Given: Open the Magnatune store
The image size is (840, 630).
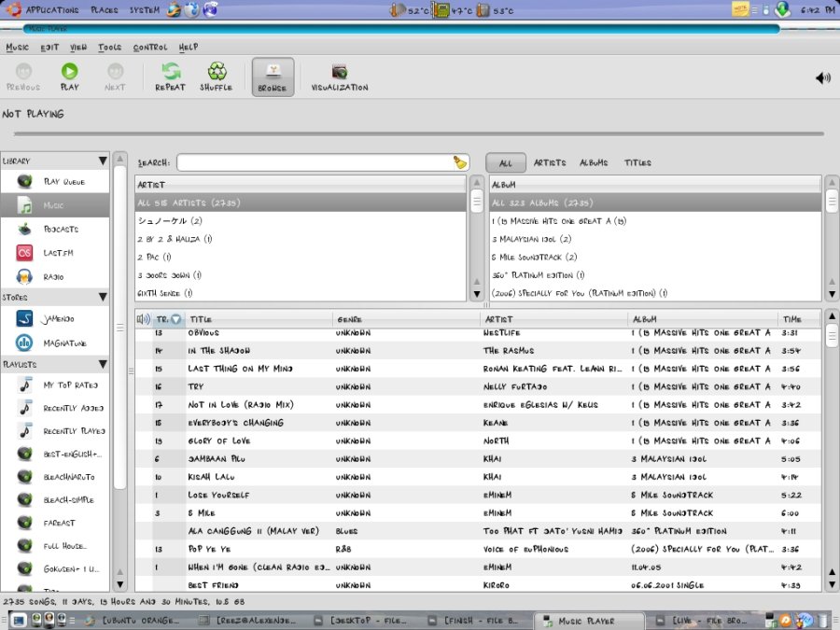Looking at the screenshot, I should point(55,343).
